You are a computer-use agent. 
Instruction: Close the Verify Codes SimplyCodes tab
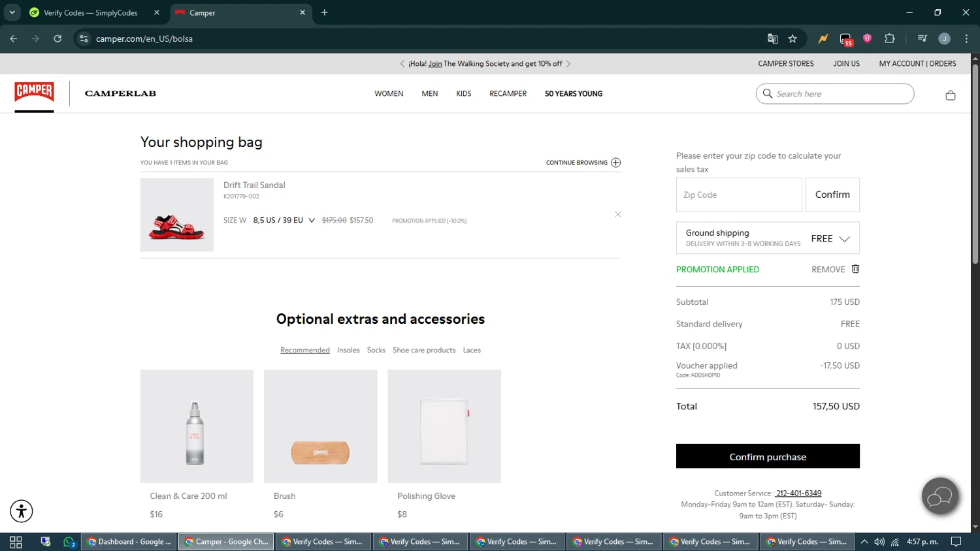[157, 12]
